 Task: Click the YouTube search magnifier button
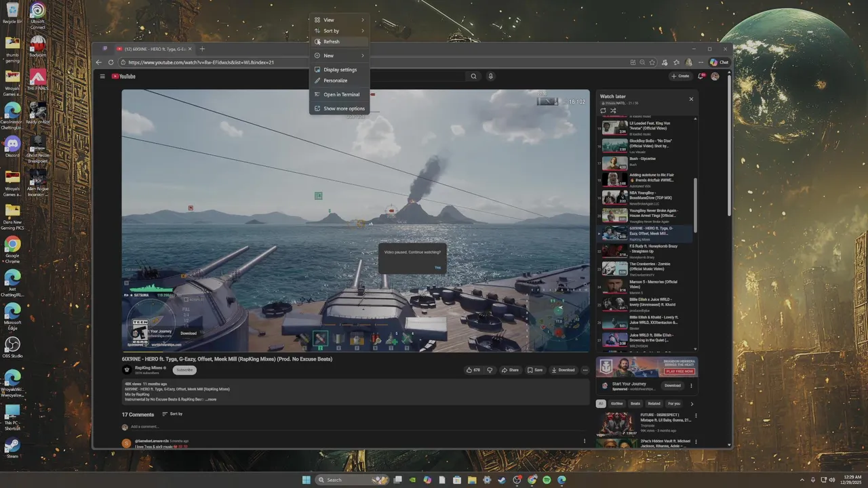point(474,77)
